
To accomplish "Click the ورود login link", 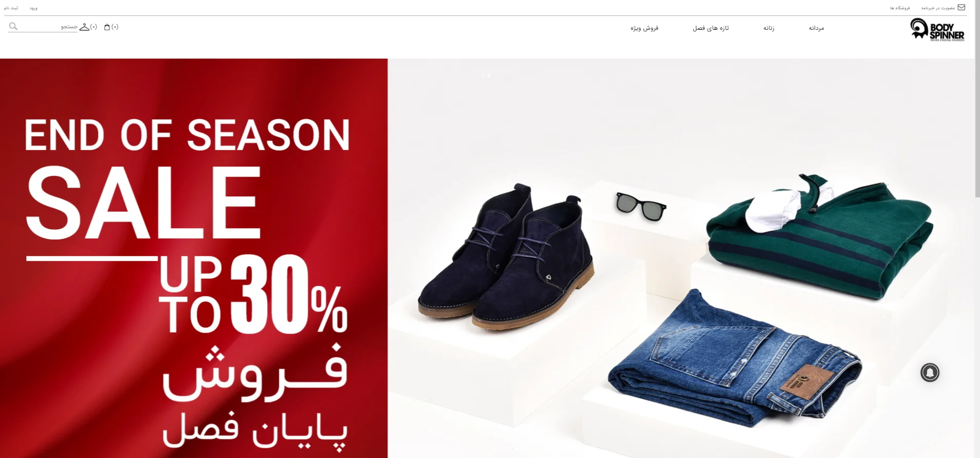I will pos(33,8).
